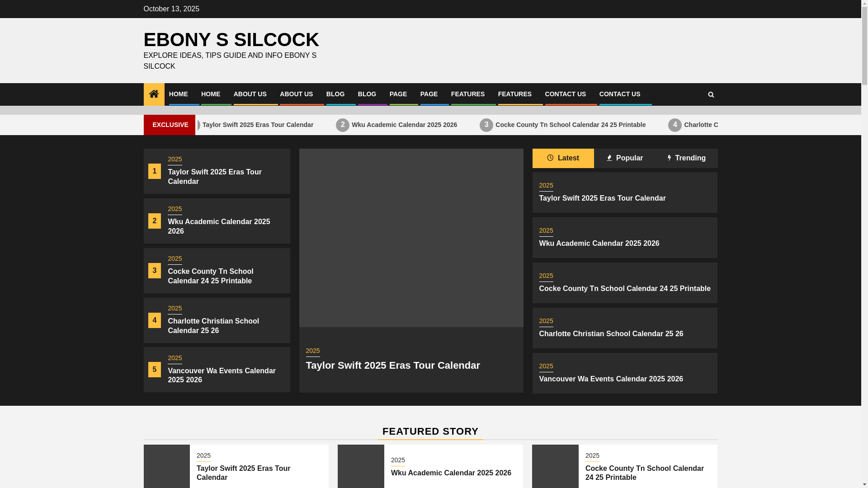Open Wku Academic Calendar in Latest panel
Viewport: 868px width, 488px height.
pyautogui.click(x=599, y=243)
